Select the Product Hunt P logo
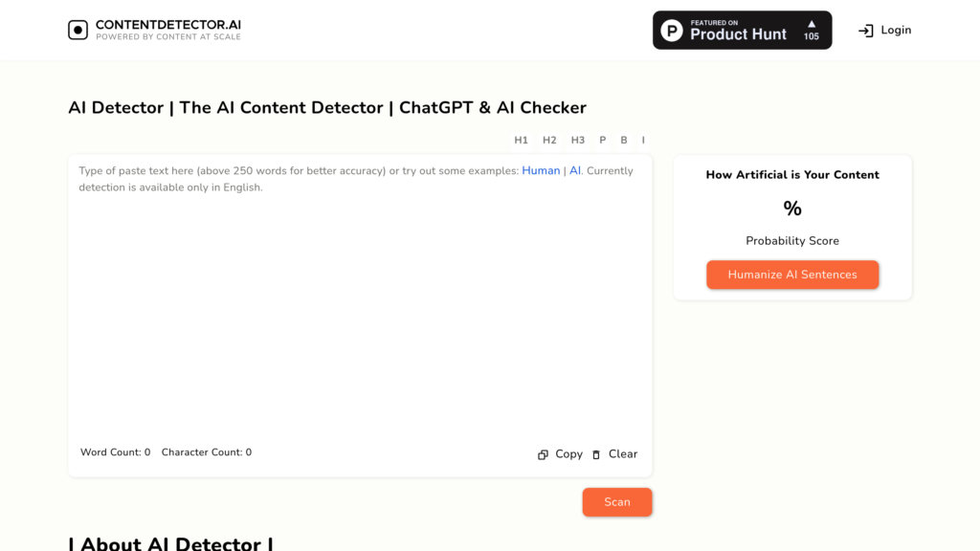Image resolution: width=980 pixels, height=551 pixels. (673, 30)
